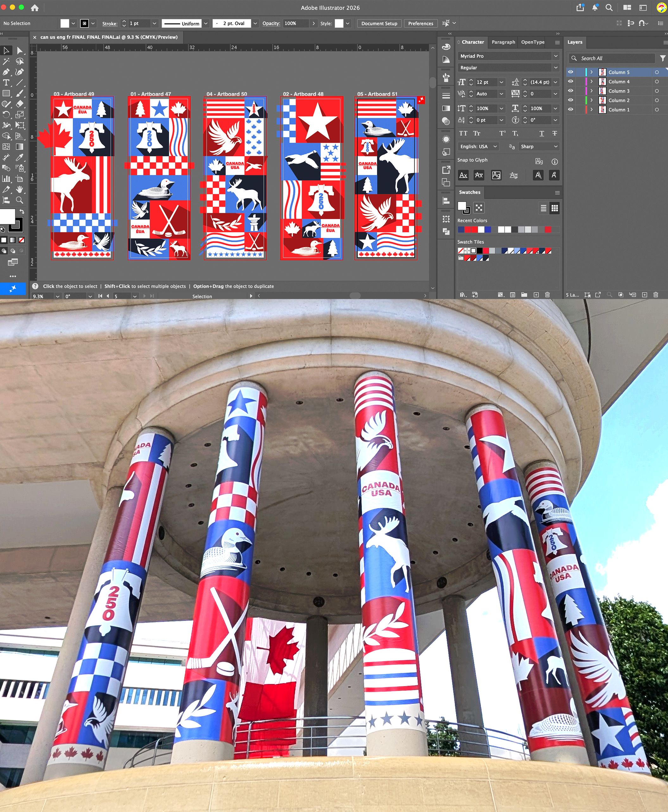Open the Color panel palette icon
Image resolution: width=668 pixels, height=812 pixels.
pos(446,47)
